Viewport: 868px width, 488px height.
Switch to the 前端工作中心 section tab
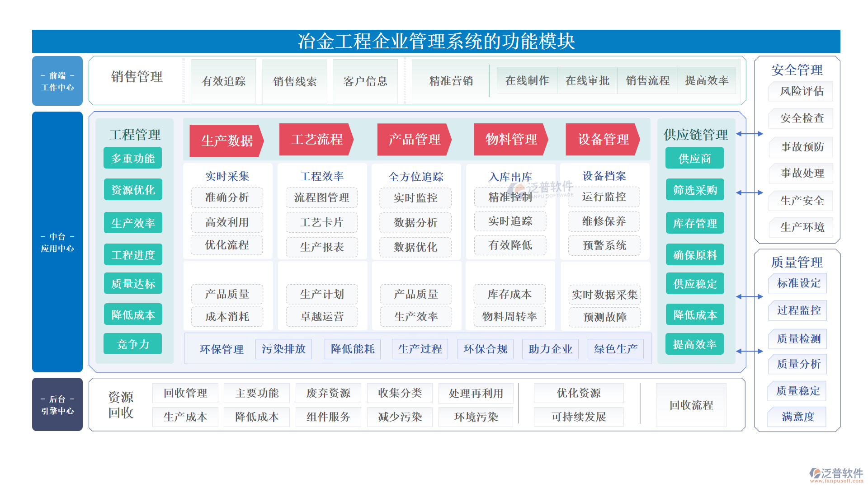tap(57, 81)
